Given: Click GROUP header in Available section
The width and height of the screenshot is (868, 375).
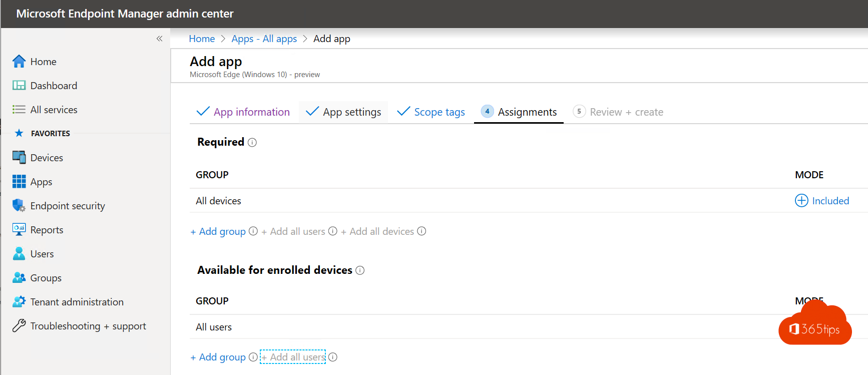Looking at the screenshot, I should [212, 301].
